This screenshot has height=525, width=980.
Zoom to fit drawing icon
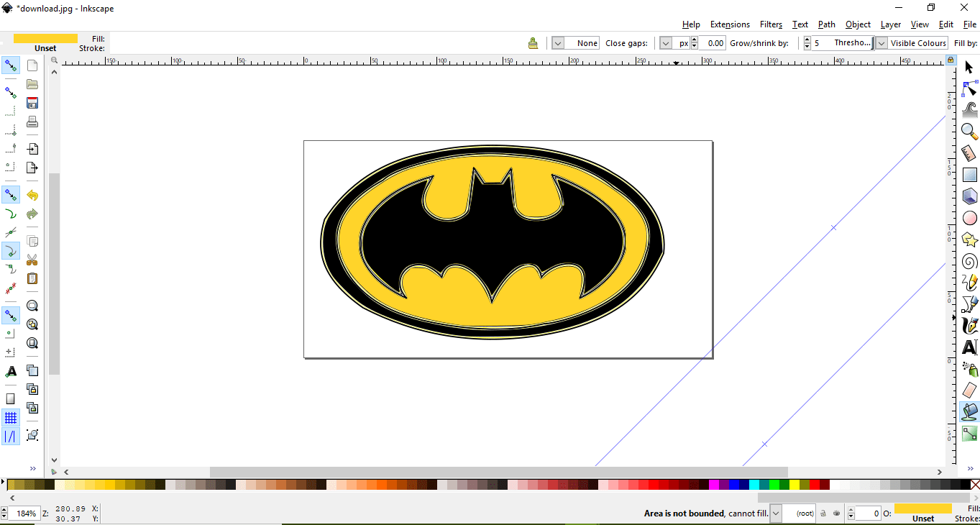click(32, 324)
